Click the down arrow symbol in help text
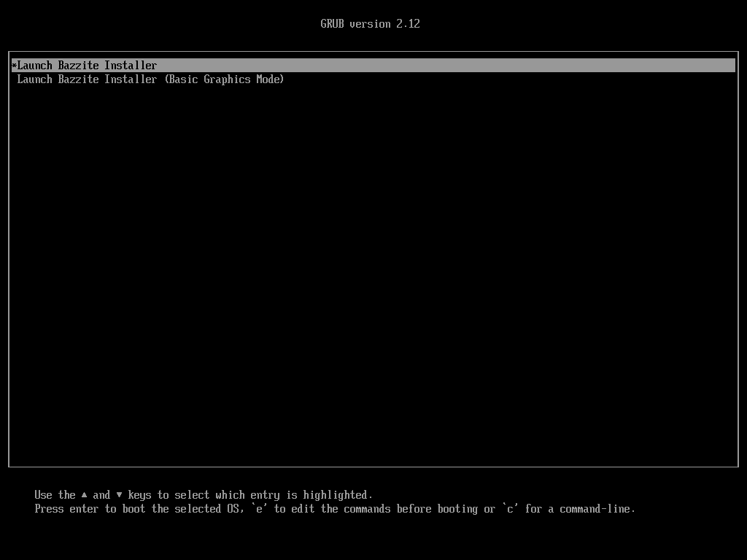 pos(119,495)
